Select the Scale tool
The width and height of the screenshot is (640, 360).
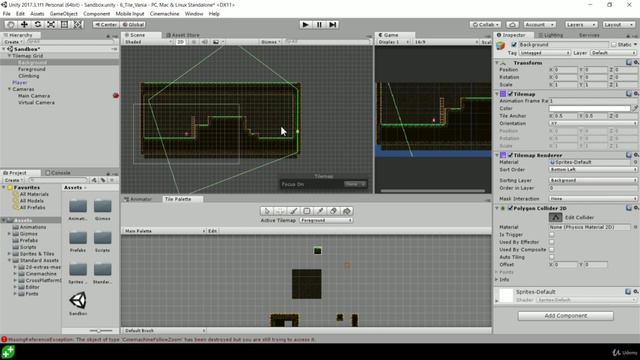[51, 24]
